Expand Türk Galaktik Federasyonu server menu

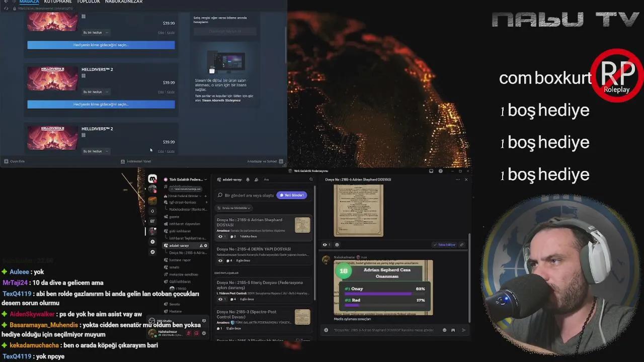click(186, 179)
